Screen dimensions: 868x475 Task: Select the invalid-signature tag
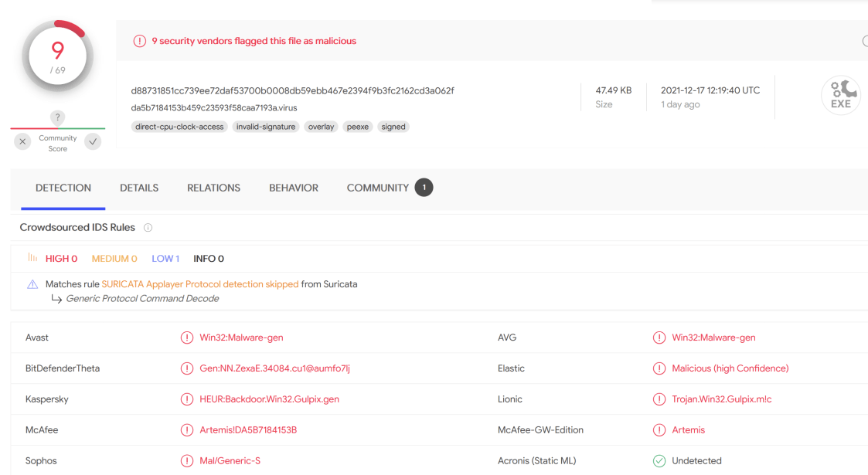(x=266, y=127)
